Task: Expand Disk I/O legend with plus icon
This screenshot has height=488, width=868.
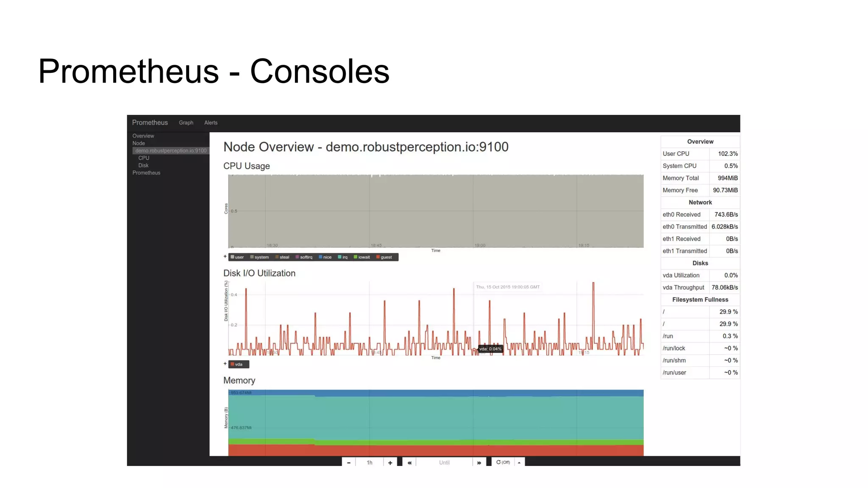Action: pyautogui.click(x=225, y=364)
